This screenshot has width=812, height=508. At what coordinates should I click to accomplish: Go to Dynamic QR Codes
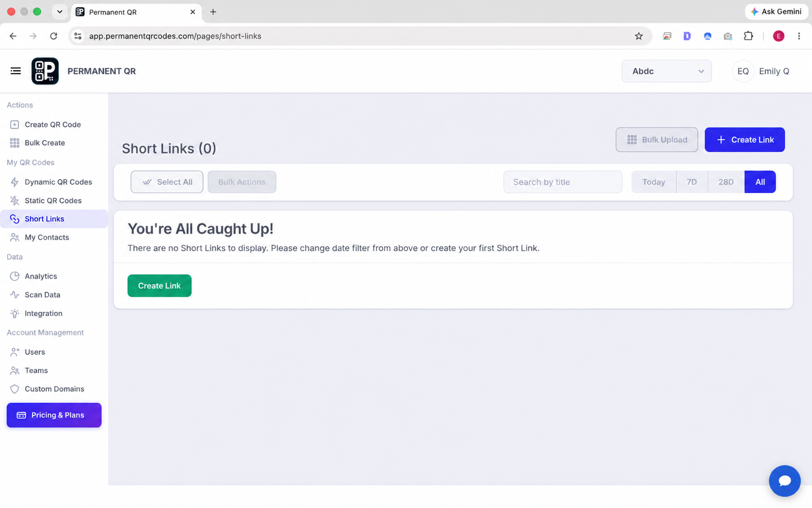click(58, 182)
